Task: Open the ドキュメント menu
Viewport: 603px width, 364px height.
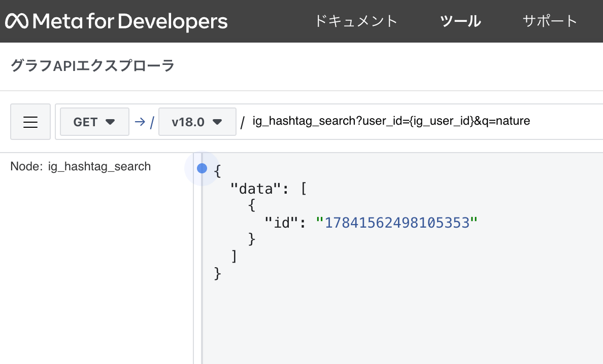Action: click(x=356, y=21)
